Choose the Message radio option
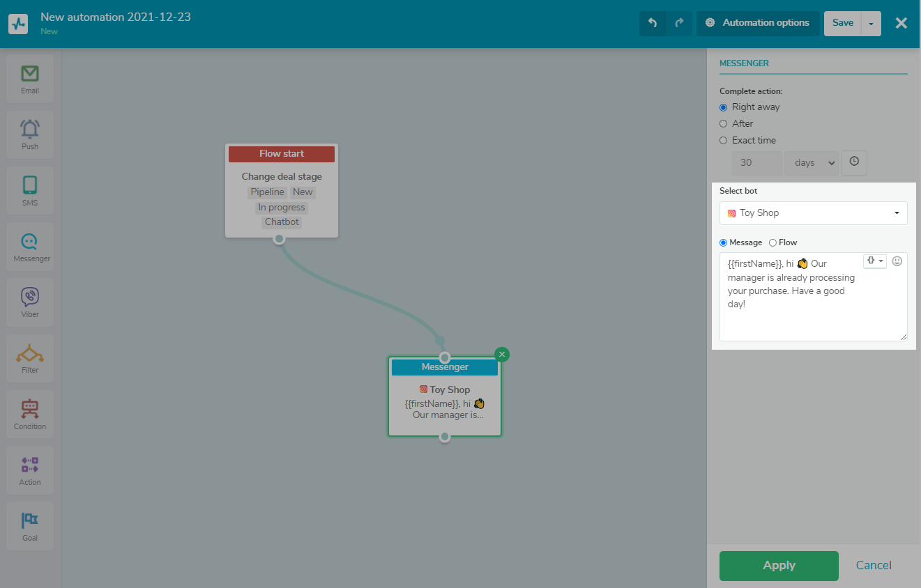 pos(723,242)
